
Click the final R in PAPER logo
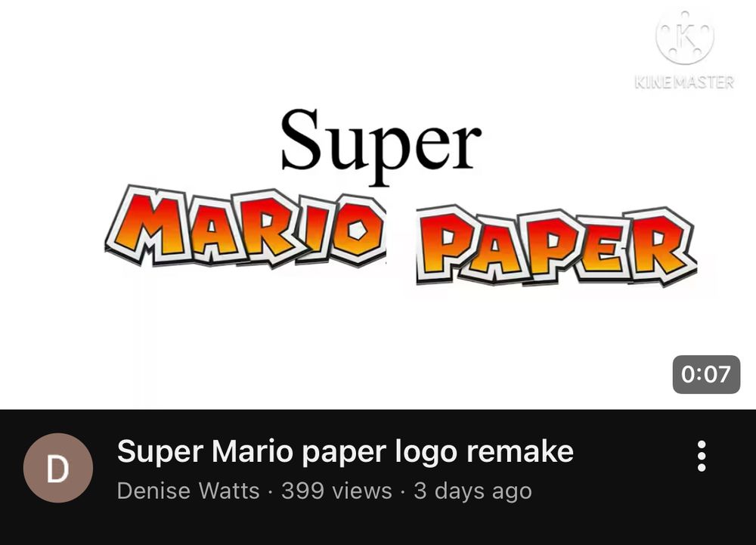[661, 246]
